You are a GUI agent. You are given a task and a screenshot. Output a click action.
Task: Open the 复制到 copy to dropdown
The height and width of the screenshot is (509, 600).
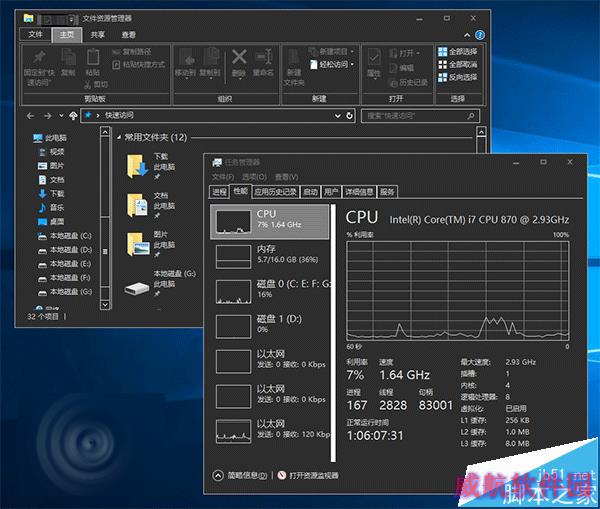pyautogui.click(x=210, y=63)
